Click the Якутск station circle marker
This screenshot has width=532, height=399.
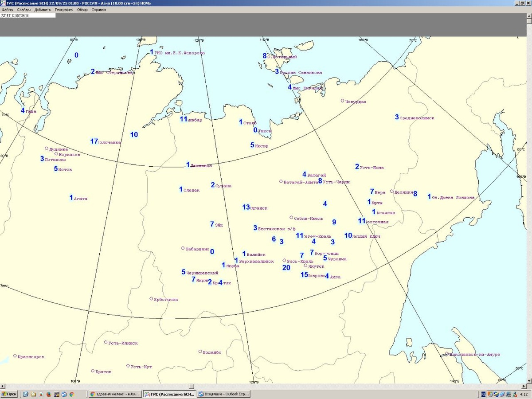(305, 266)
